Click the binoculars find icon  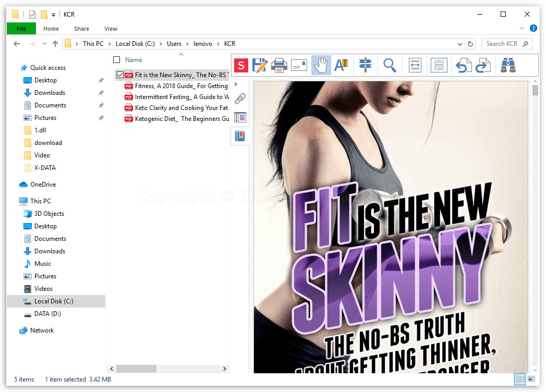click(x=507, y=65)
